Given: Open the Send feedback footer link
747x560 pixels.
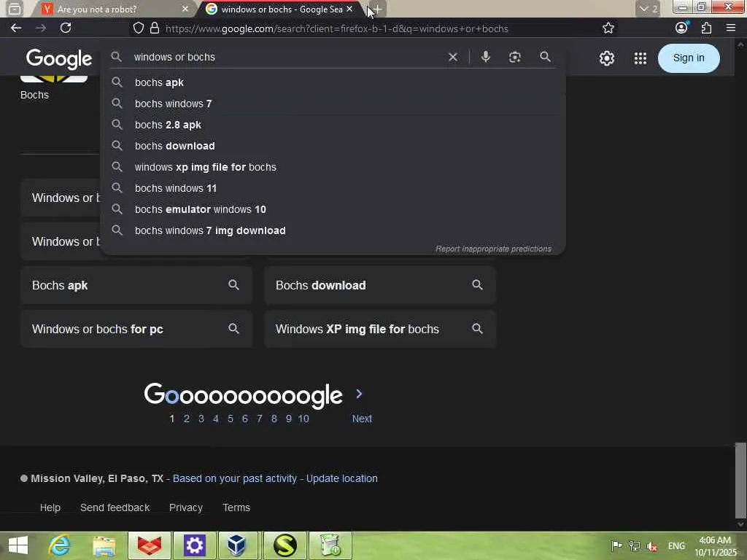Looking at the screenshot, I should tap(115, 507).
